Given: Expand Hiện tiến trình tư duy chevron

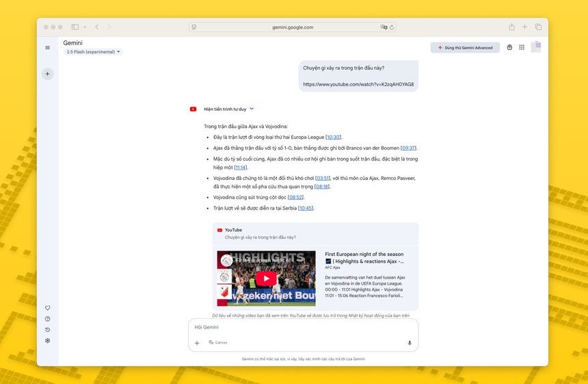Looking at the screenshot, I should [252, 109].
